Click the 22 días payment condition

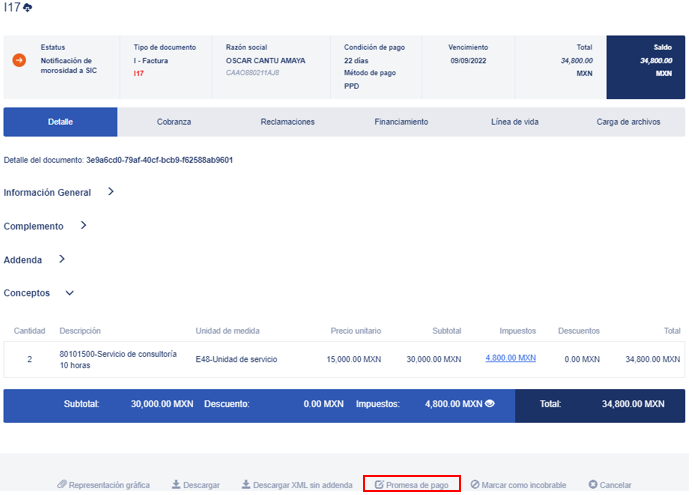pos(356,60)
